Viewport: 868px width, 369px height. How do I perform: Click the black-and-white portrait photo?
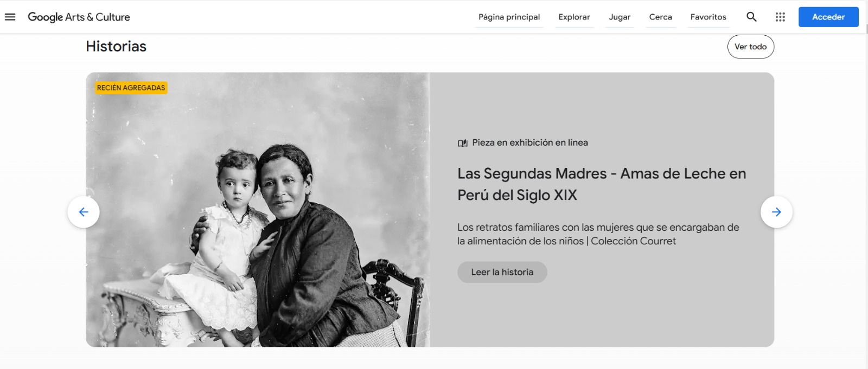(258, 210)
